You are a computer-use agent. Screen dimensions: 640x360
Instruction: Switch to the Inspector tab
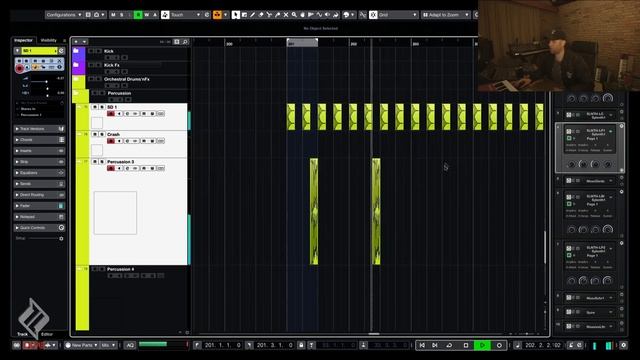pos(23,40)
